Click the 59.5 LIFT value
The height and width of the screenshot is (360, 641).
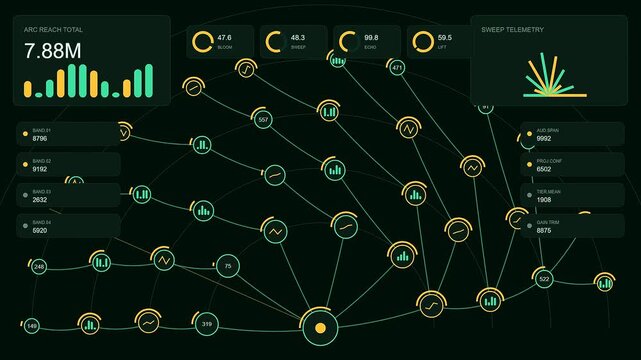444,38
